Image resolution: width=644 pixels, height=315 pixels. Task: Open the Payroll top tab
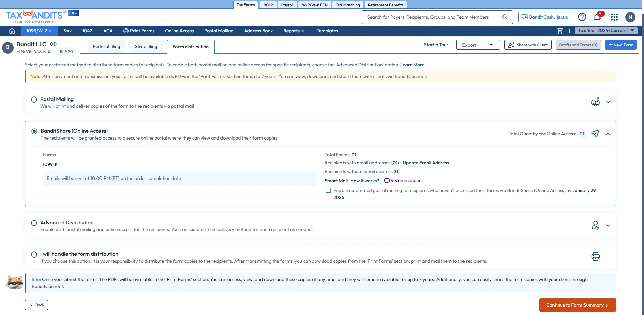[x=287, y=5]
